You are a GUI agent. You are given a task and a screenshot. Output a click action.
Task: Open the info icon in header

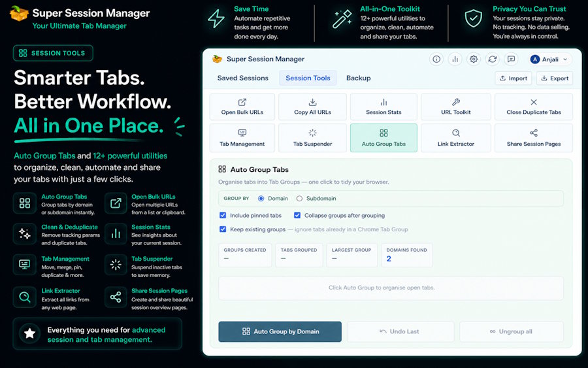(436, 59)
